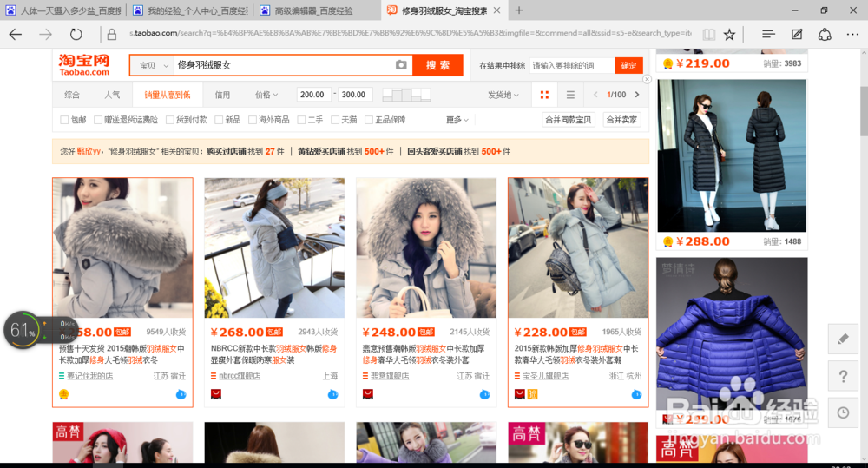The height and width of the screenshot is (468, 868).
Task: Open the 发货地 location dropdown
Action: coord(503,95)
